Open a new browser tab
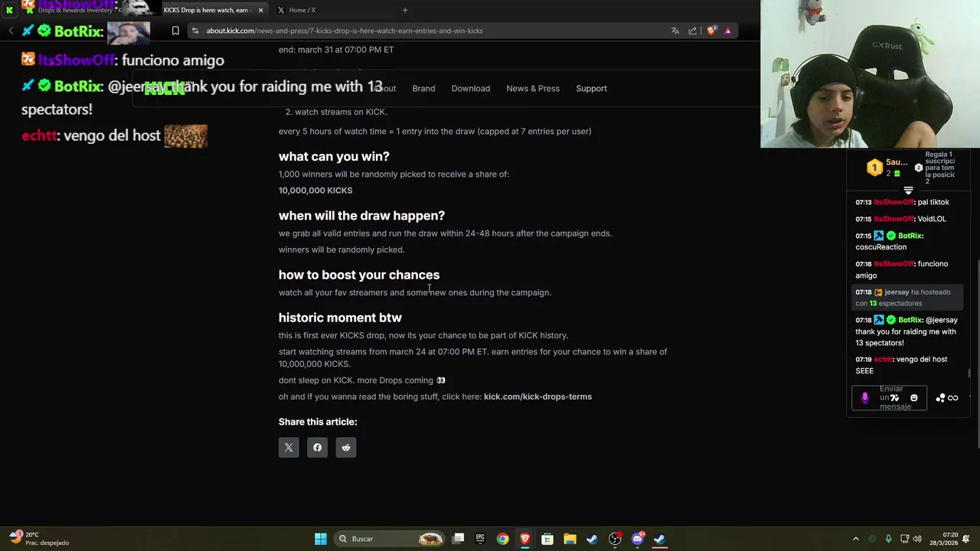The image size is (980, 551). click(405, 10)
